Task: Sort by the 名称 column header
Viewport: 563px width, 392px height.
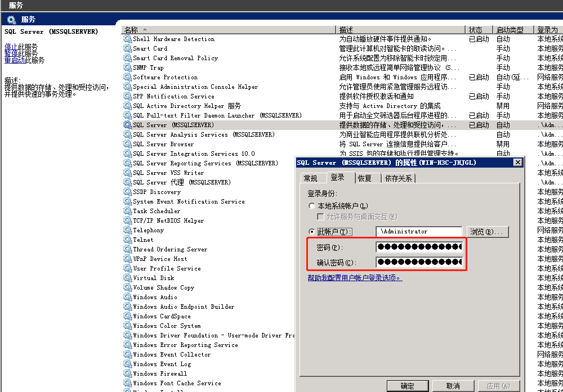Action: click(229, 30)
